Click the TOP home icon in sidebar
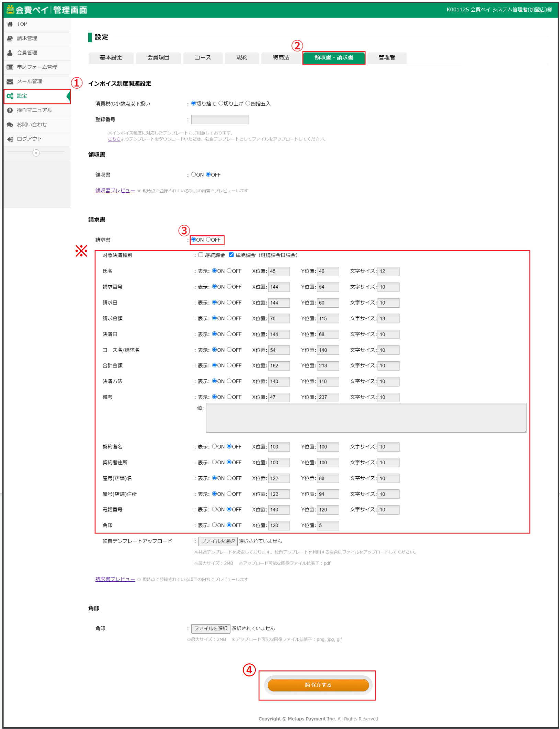 (x=10, y=24)
